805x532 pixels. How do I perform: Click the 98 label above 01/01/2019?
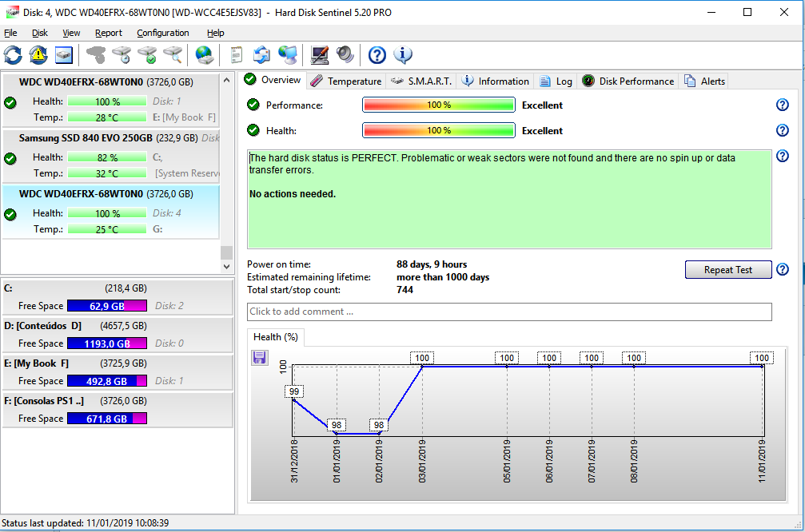click(x=337, y=425)
